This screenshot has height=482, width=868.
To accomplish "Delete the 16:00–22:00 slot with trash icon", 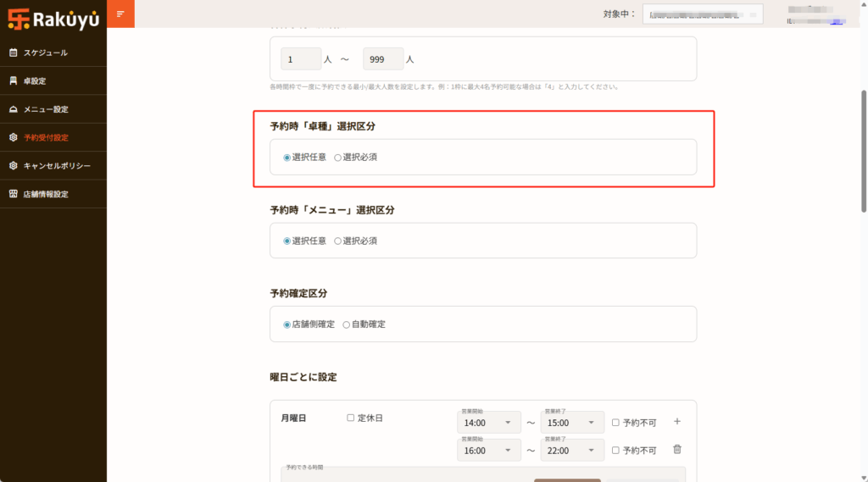I will tap(676, 450).
